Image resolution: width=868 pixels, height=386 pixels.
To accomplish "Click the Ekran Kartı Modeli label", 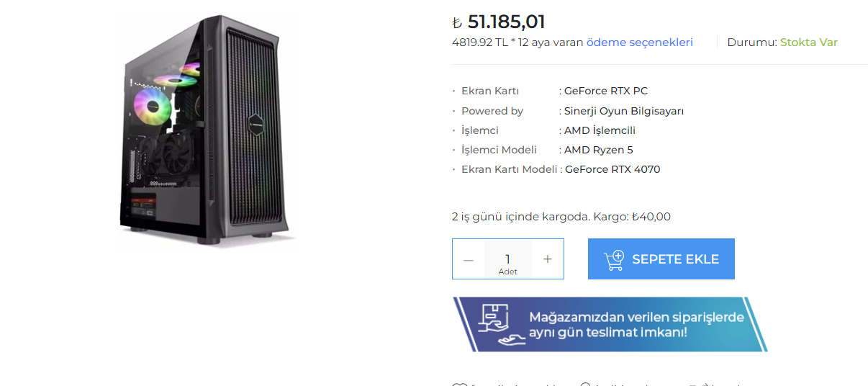I will click(509, 169).
